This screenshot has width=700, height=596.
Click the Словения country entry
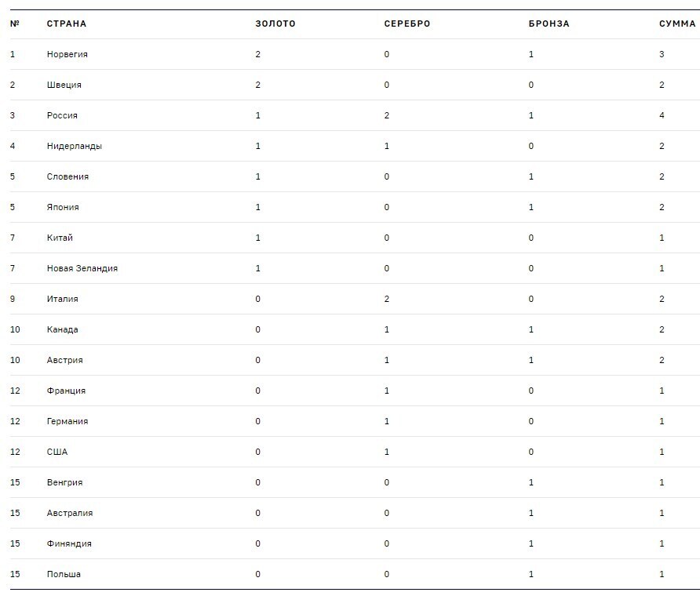pos(68,176)
